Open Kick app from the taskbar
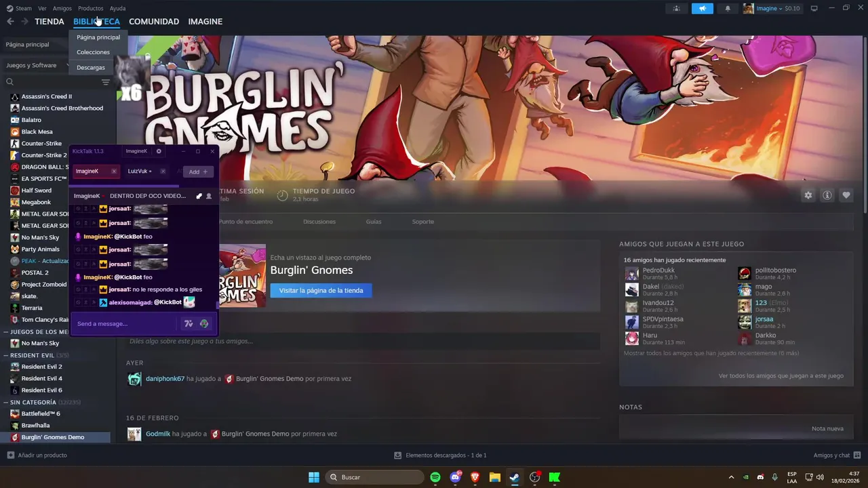This screenshot has height=488, width=868. click(x=555, y=477)
